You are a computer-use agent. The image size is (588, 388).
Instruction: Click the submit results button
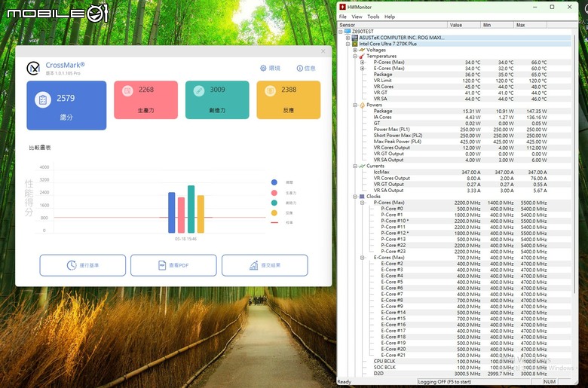(x=265, y=265)
